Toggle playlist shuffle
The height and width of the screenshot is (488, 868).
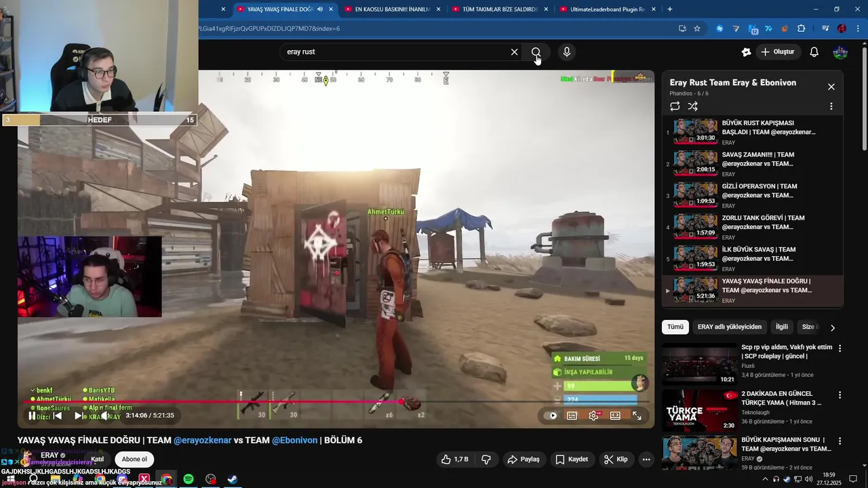pos(692,106)
